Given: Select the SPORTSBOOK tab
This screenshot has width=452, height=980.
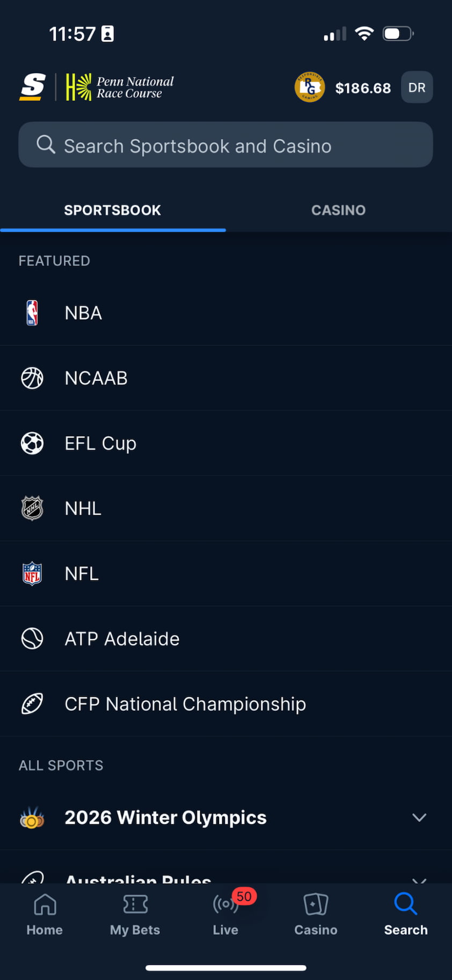Looking at the screenshot, I should (113, 210).
